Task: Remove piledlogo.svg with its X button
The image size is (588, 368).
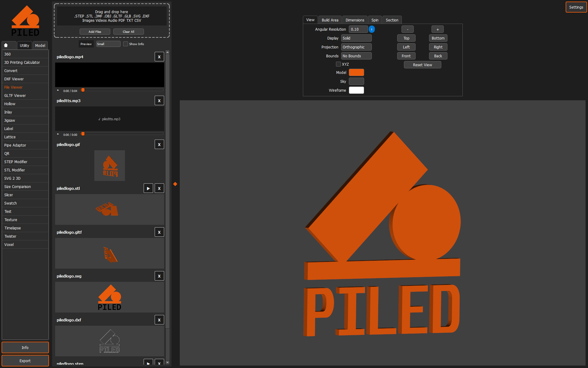Action: (159, 276)
